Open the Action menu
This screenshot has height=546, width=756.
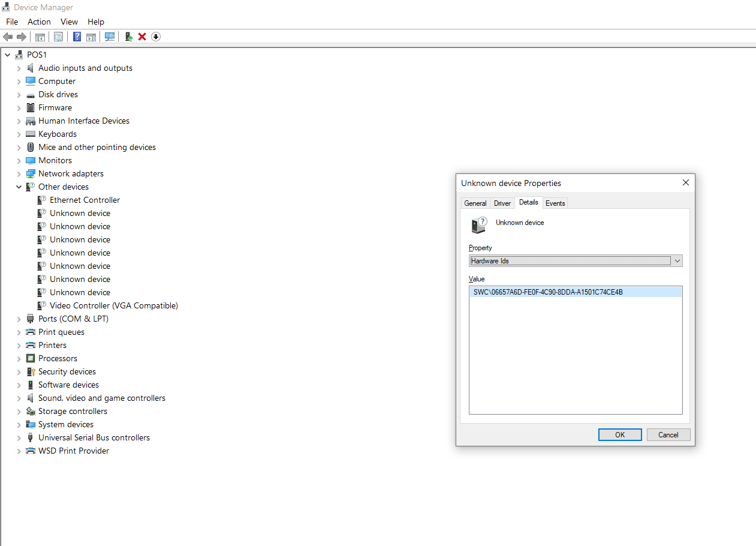[x=39, y=22]
